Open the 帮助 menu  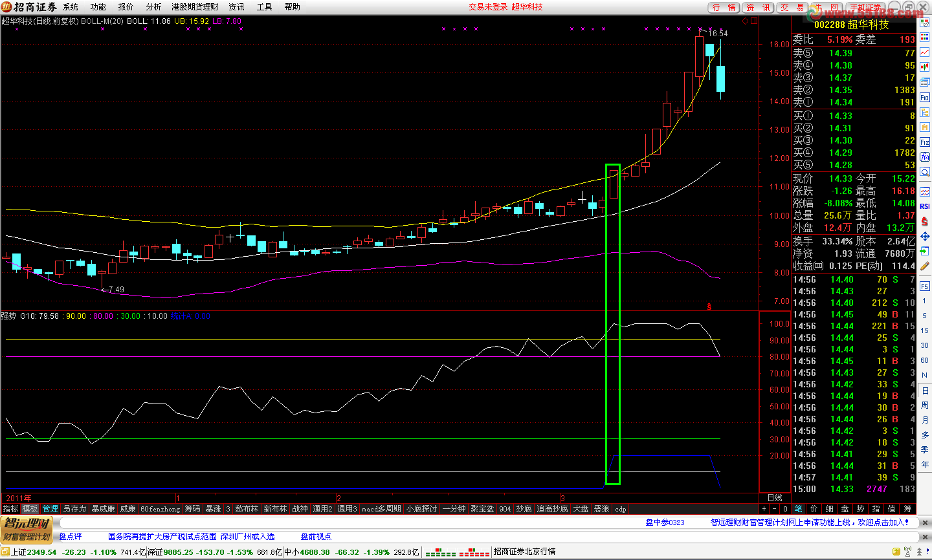click(293, 7)
